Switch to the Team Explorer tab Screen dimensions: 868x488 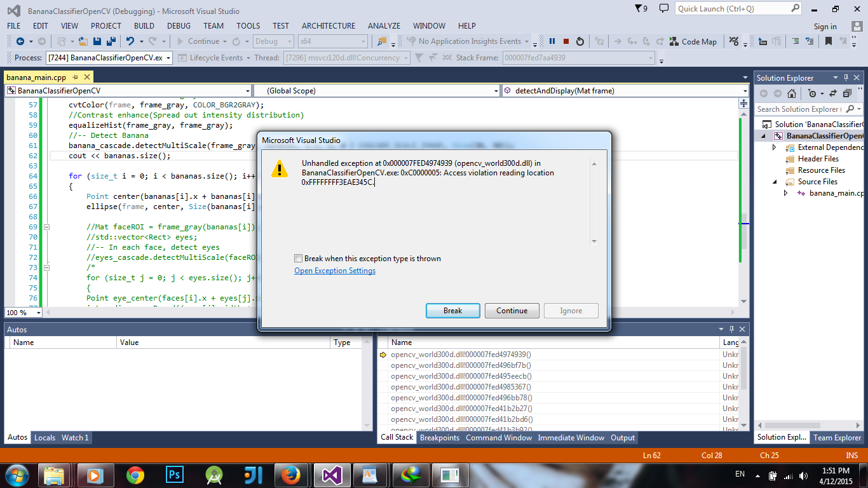coord(837,438)
